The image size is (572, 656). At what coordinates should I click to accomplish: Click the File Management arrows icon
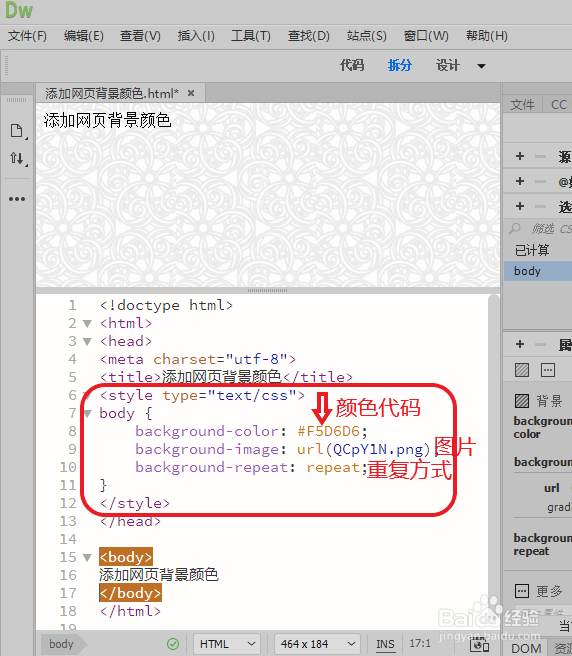17,158
